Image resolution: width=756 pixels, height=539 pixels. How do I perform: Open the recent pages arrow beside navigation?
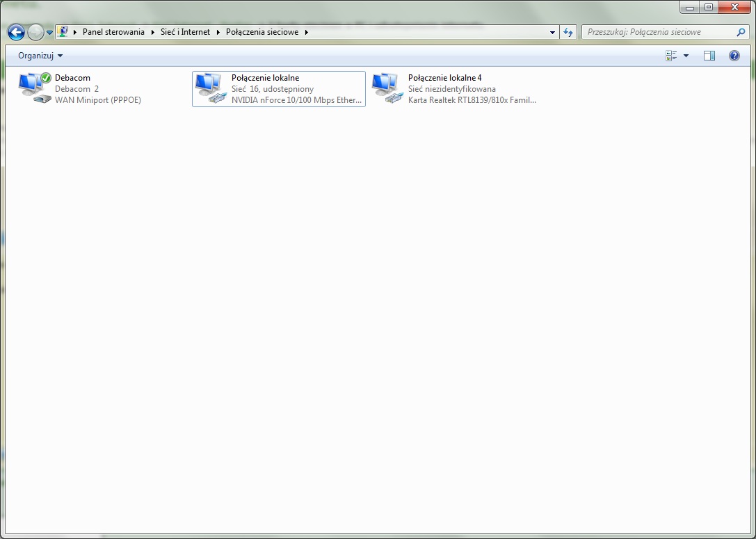49,33
